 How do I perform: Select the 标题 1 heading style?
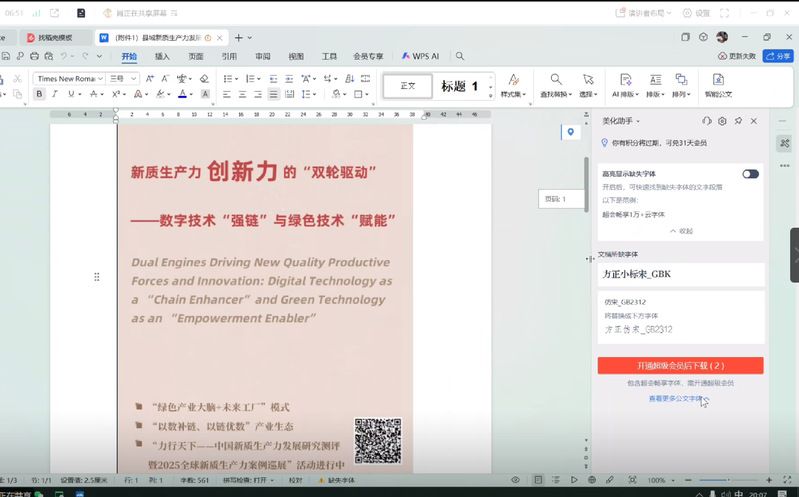click(x=461, y=87)
